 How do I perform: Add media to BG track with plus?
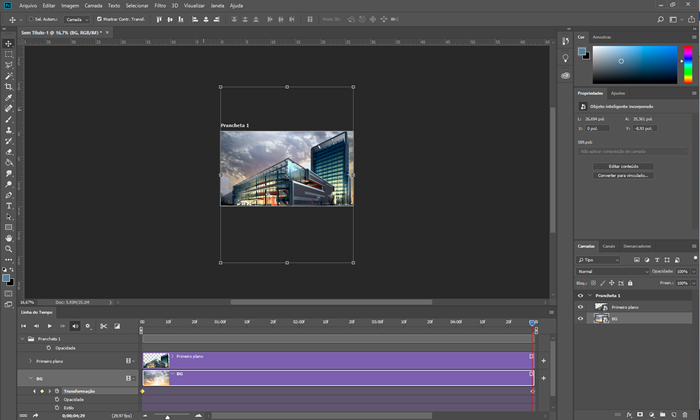click(543, 378)
